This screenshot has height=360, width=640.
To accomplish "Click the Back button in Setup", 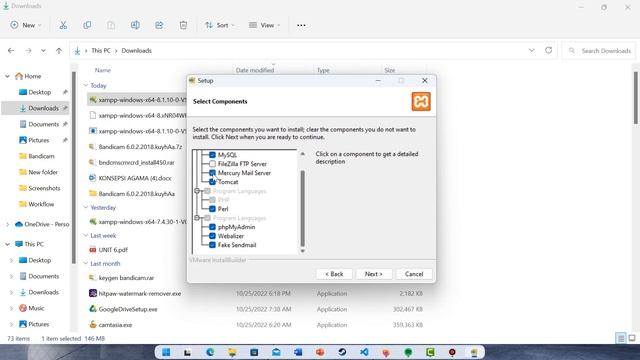I will tap(334, 274).
